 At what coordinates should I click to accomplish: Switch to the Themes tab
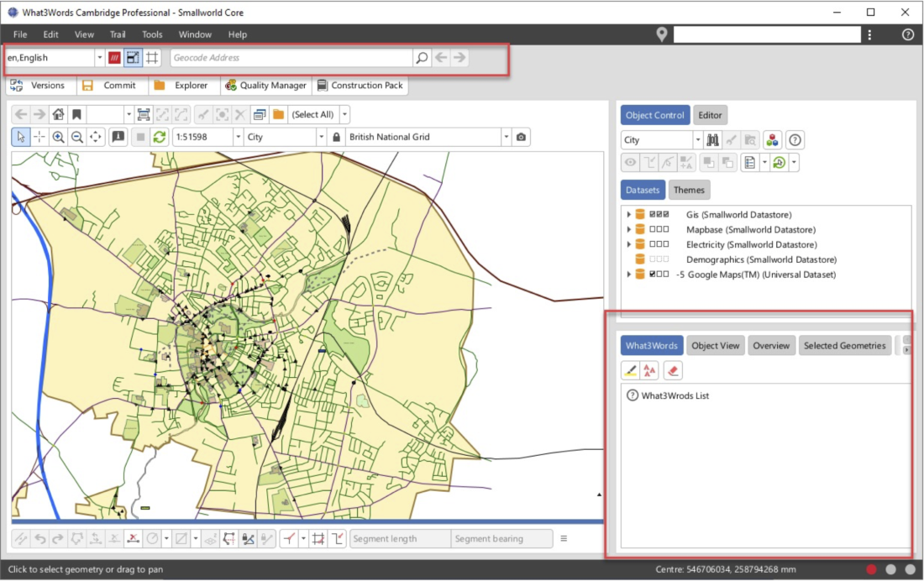point(689,190)
